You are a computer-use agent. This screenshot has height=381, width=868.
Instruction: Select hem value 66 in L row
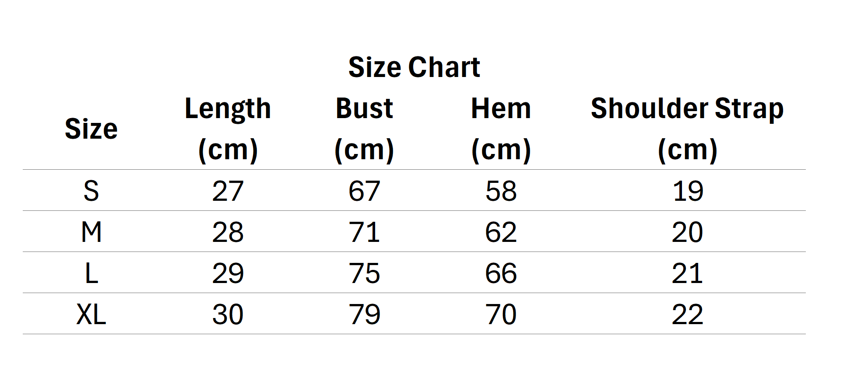(501, 273)
